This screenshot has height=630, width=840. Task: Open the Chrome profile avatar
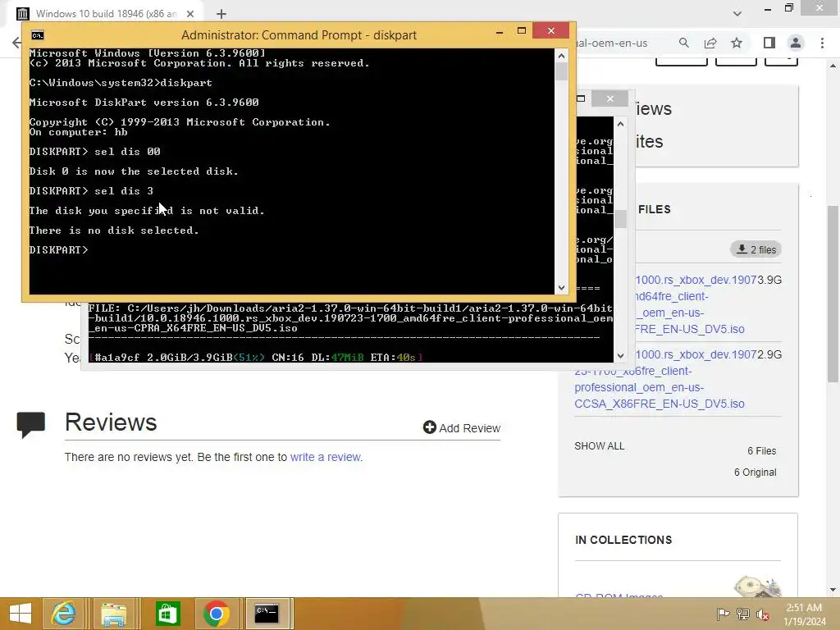[796, 43]
